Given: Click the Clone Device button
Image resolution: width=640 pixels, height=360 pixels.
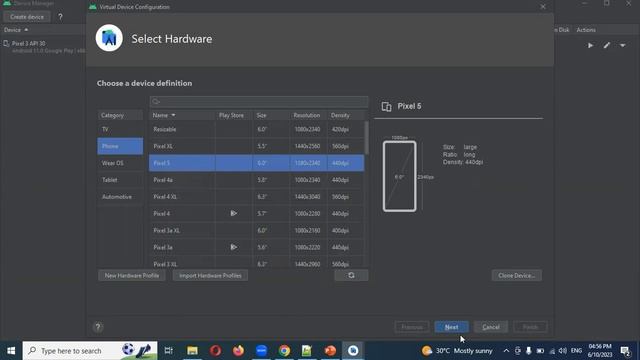Looking at the screenshot, I should point(516,276).
